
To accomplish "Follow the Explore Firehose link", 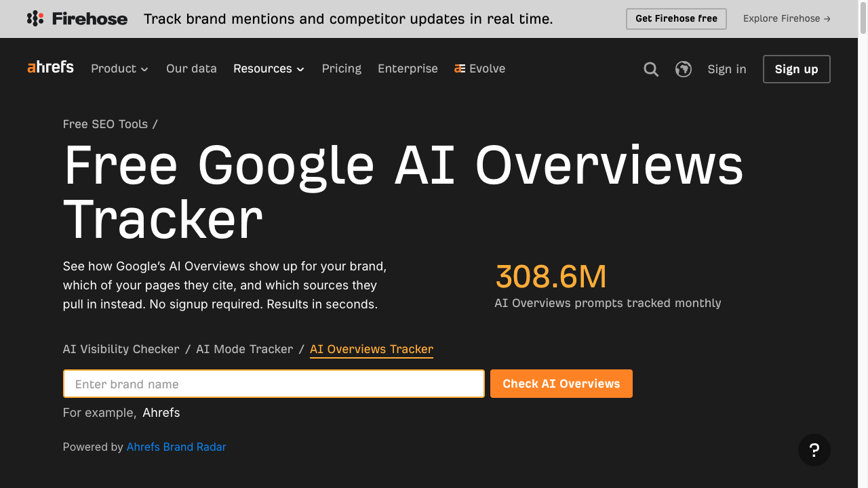I will 787,19.
